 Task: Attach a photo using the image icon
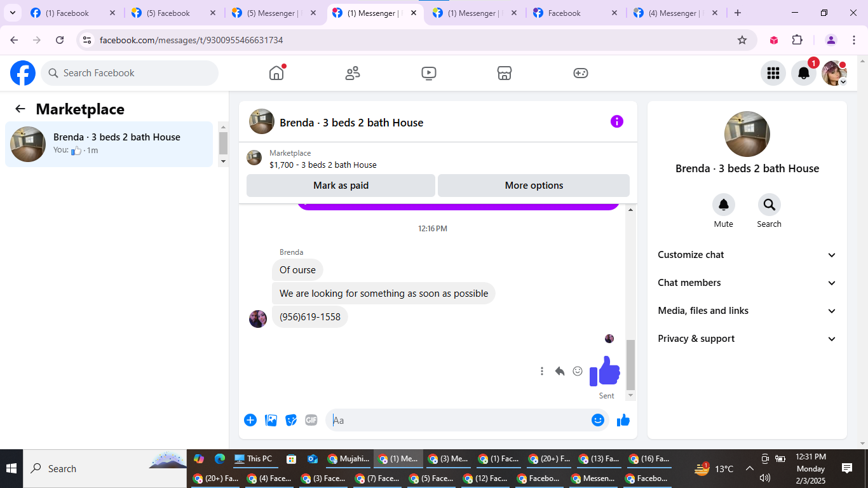coord(271,420)
